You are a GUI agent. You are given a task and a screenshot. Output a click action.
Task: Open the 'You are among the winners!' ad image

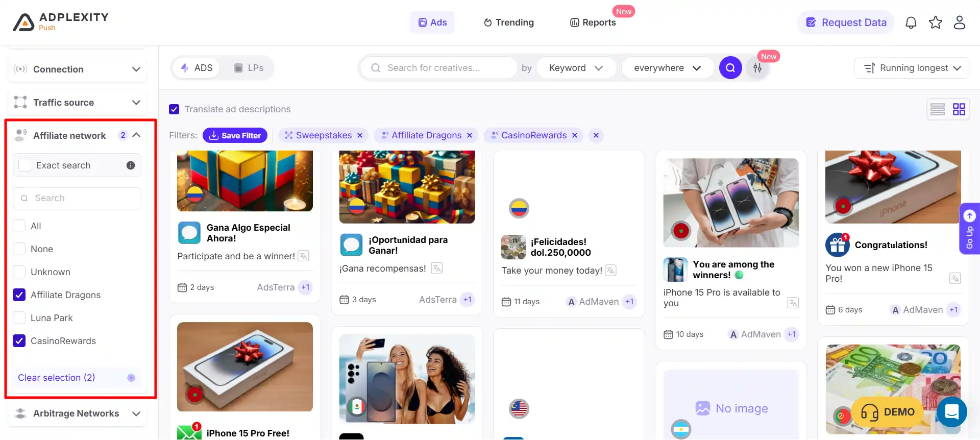[x=731, y=203]
